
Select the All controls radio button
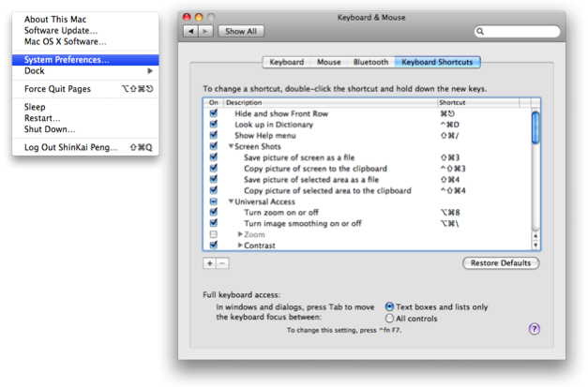click(389, 318)
